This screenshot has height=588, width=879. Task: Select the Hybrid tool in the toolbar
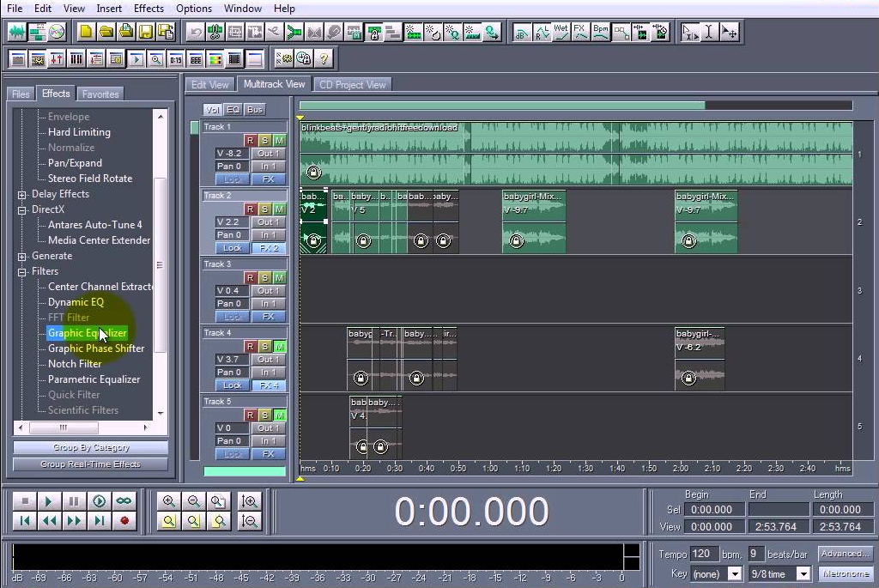tap(689, 32)
